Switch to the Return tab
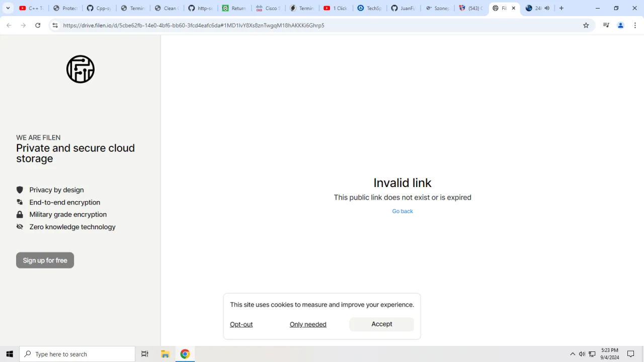 234,8
